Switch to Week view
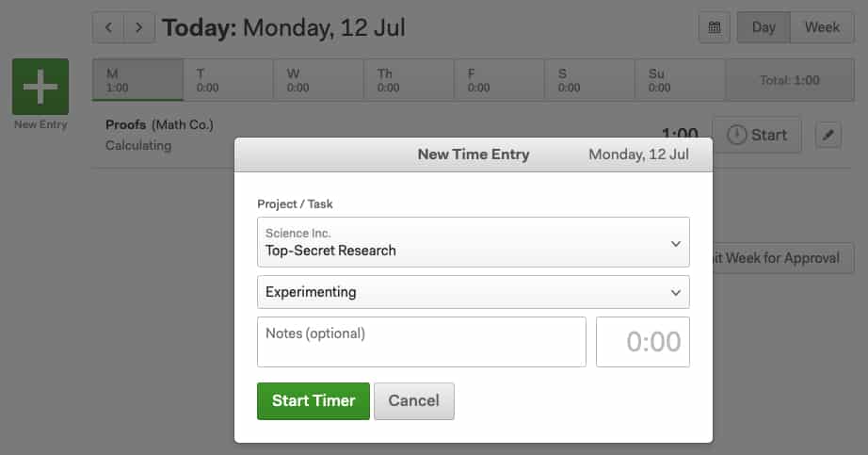The width and height of the screenshot is (868, 455). coord(822,27)
